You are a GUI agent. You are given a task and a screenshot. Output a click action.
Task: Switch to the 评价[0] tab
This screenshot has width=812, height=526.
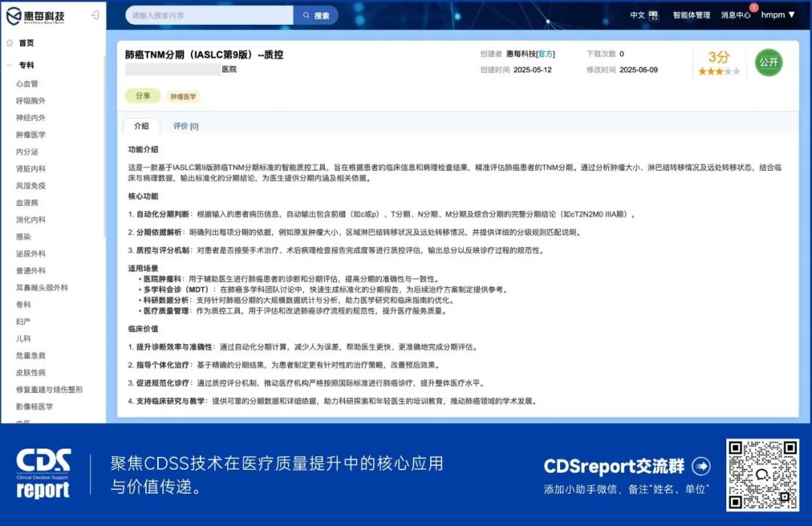click(x=184, y=126)
